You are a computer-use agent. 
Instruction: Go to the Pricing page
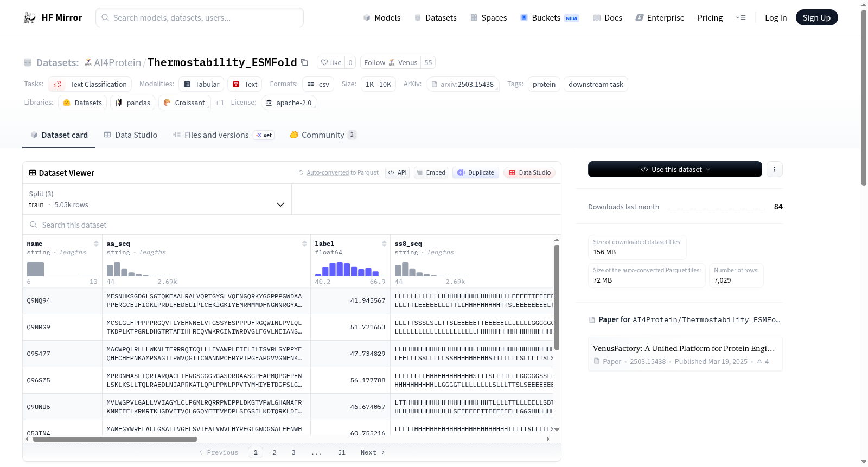coord(710,18)
